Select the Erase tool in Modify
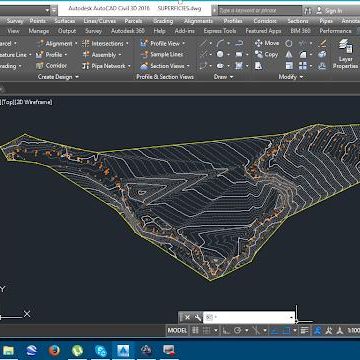 (x=323, y=43)
